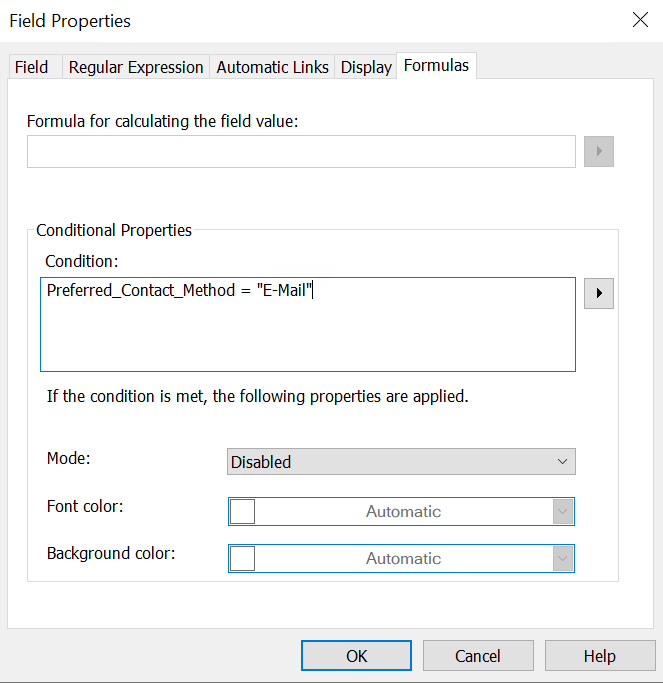Click the arrow button beside the Condition box

[598, 294]
